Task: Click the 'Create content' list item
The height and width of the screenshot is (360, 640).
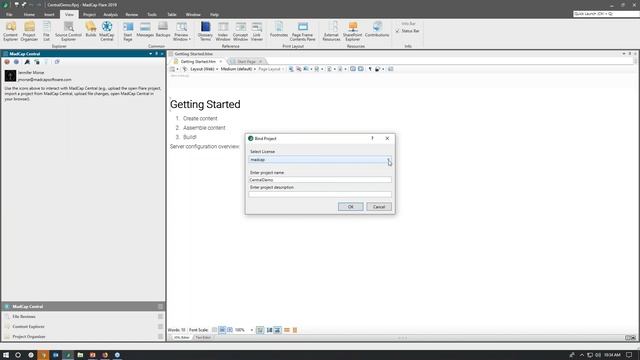Action: point(200,118)
